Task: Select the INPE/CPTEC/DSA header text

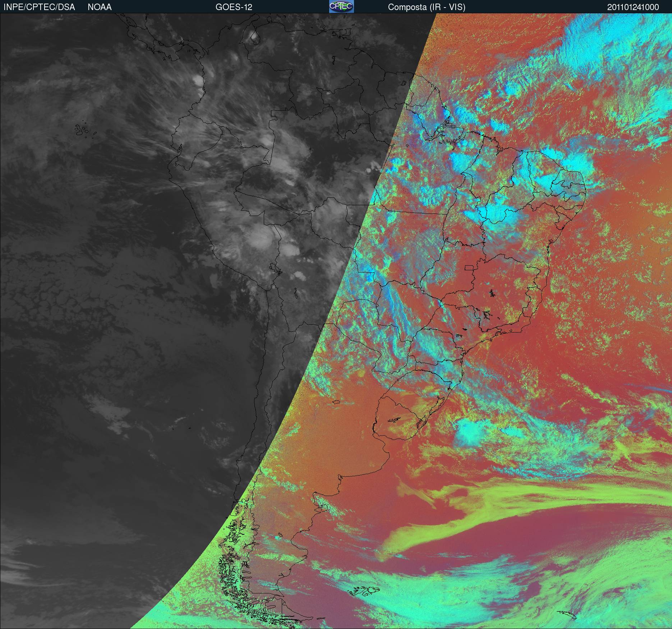Action: (x=39, y=7)
